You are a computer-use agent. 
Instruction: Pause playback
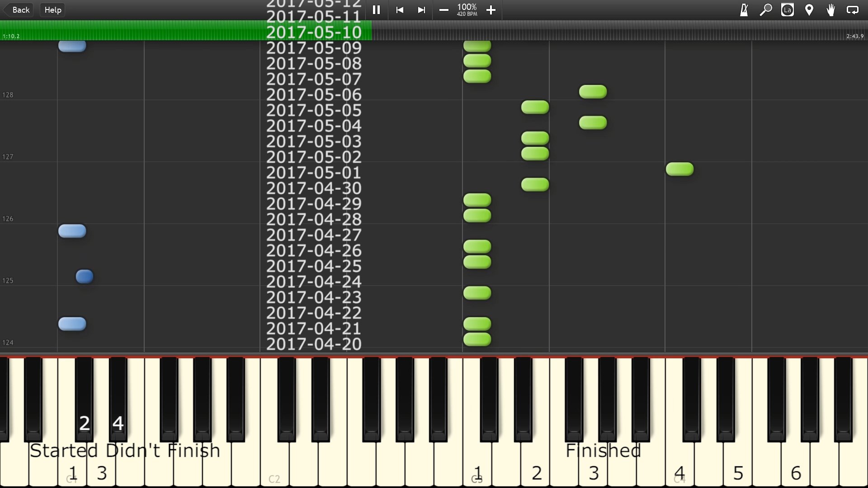pos(376,10)
